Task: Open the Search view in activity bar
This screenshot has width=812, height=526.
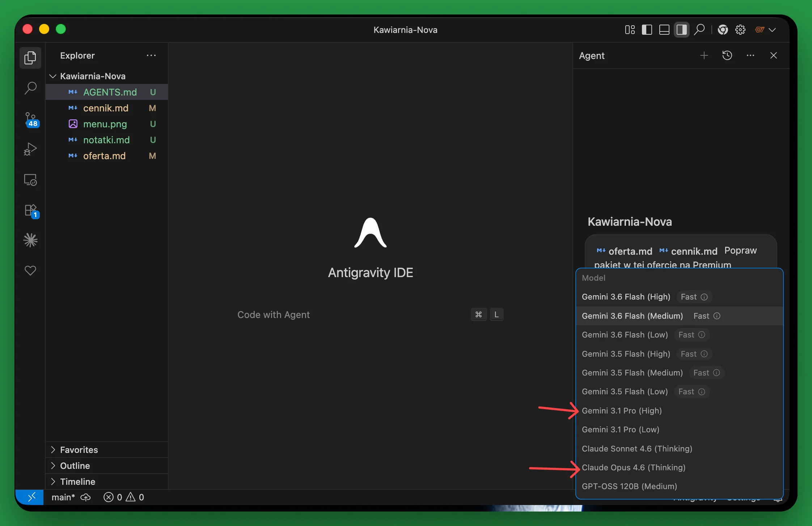Action: 30,88
